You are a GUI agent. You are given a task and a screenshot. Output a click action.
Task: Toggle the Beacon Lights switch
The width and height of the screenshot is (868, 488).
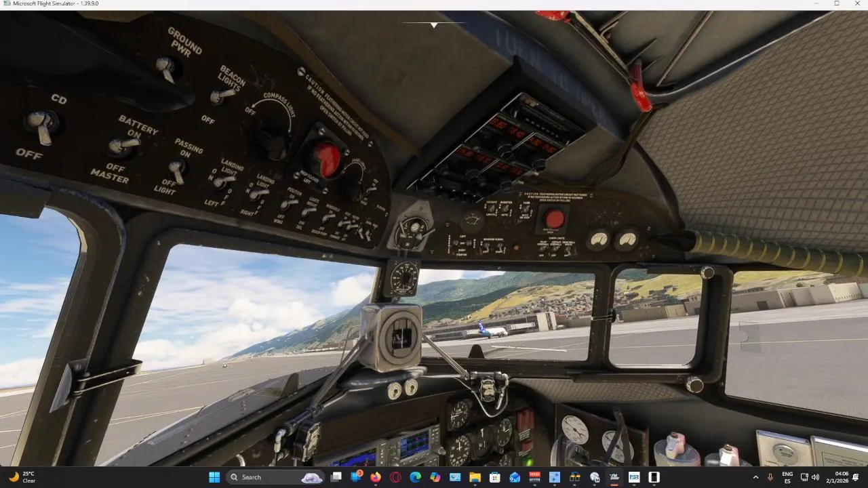(220, 96)
